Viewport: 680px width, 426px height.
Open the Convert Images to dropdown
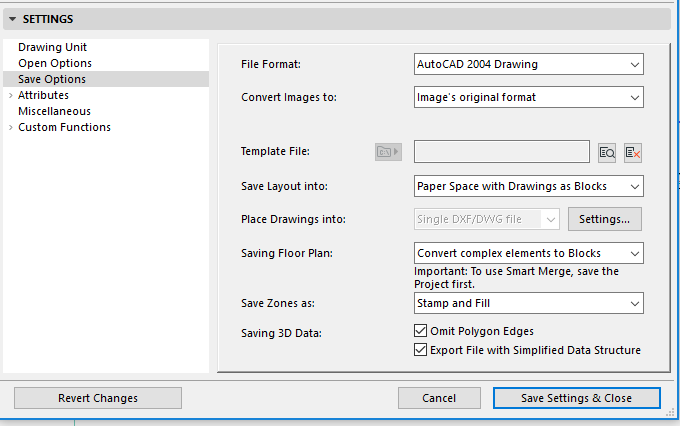tap(528, 97)
